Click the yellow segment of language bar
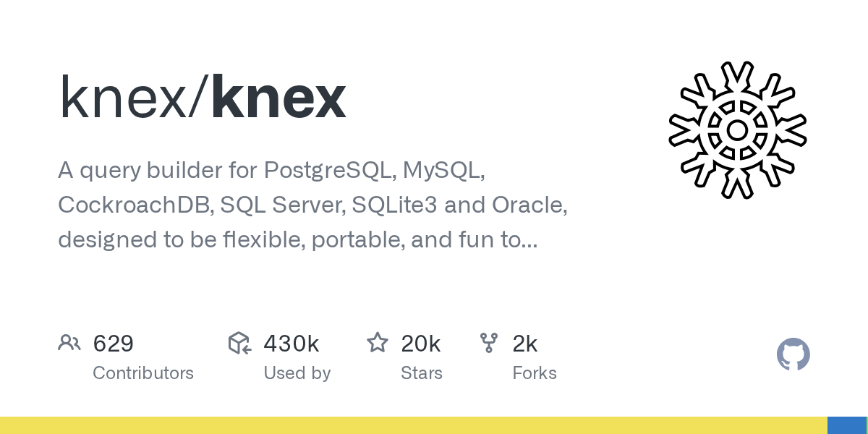 [x=412, y=425]
